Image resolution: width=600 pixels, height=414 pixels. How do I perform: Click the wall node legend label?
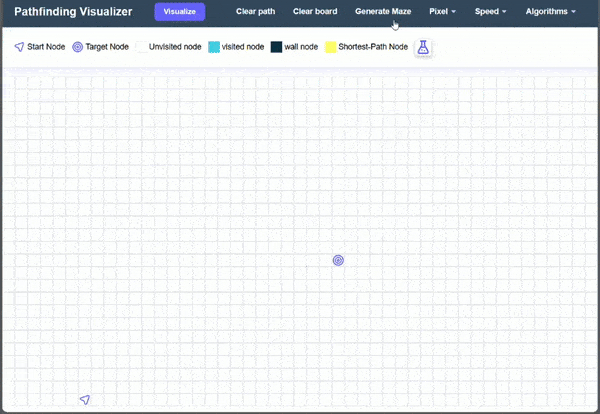[301, 47]
